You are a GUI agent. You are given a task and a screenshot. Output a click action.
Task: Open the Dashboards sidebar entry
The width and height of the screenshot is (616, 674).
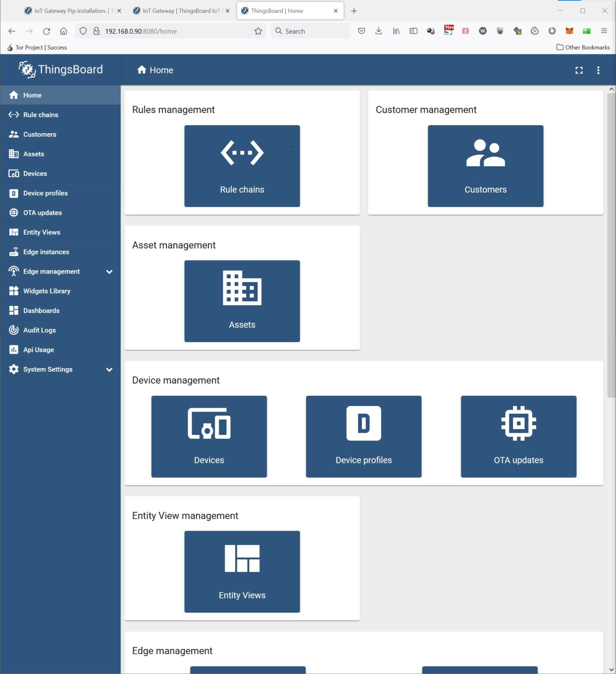(x=41, y=311)
